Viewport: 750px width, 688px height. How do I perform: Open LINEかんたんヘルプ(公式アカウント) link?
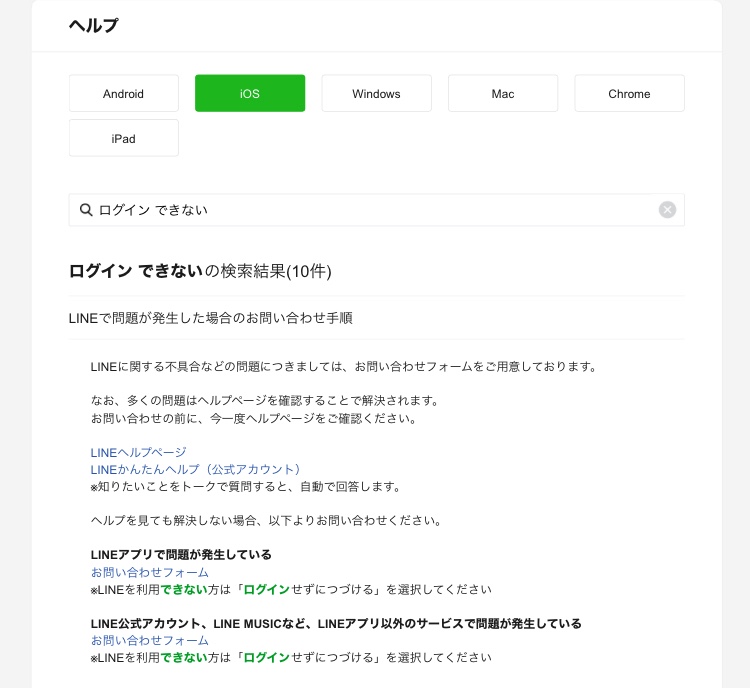195,469
